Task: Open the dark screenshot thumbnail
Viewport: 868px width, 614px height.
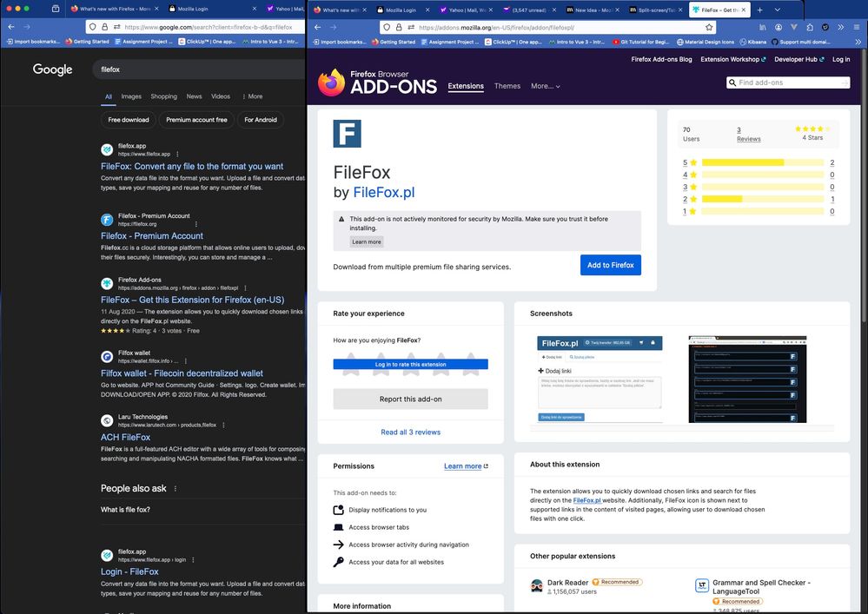Action: coord(747,380)
